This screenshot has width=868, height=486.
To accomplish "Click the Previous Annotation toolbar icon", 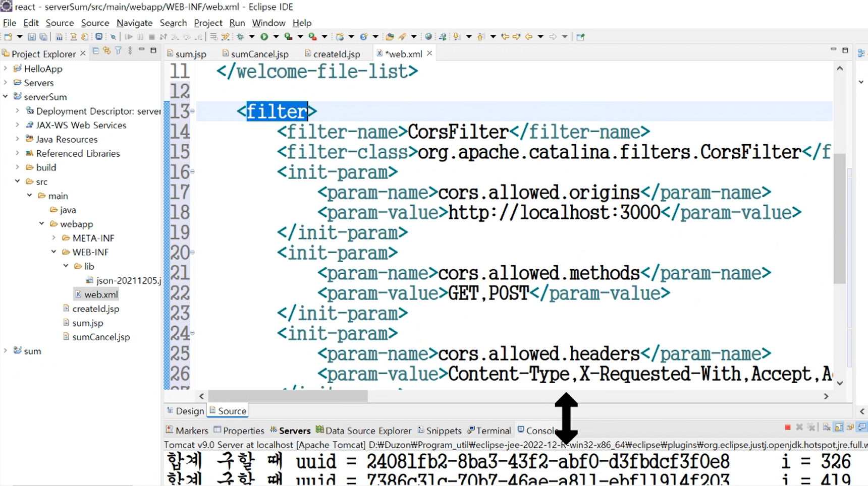I will pyautogui.click(x=481, y=37).
